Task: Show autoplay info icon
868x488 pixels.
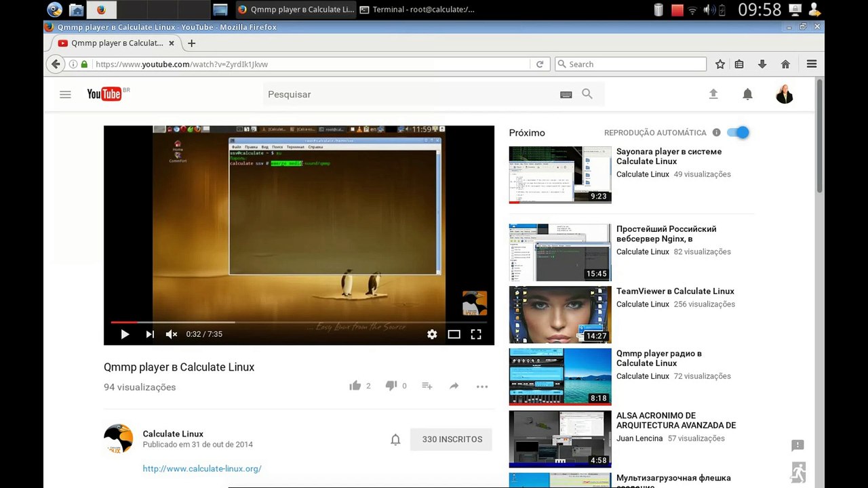Action: [x=717, y=133]
